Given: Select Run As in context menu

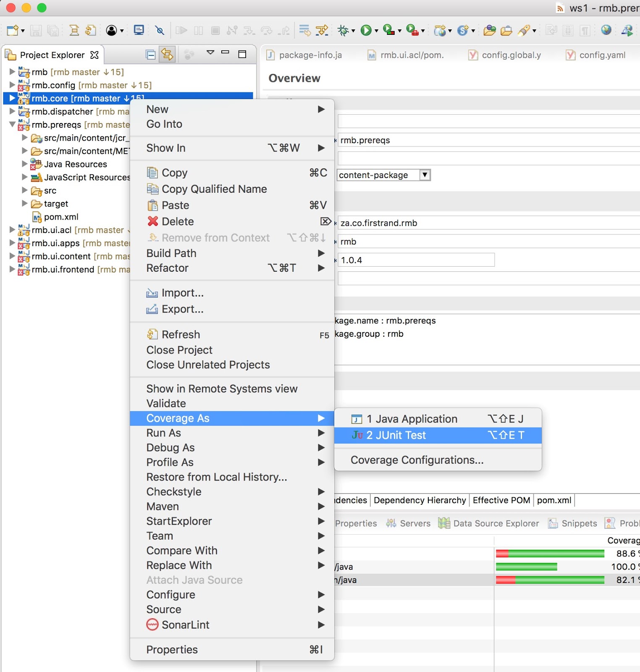Looking at the screenshot, I should pos(232,433).
